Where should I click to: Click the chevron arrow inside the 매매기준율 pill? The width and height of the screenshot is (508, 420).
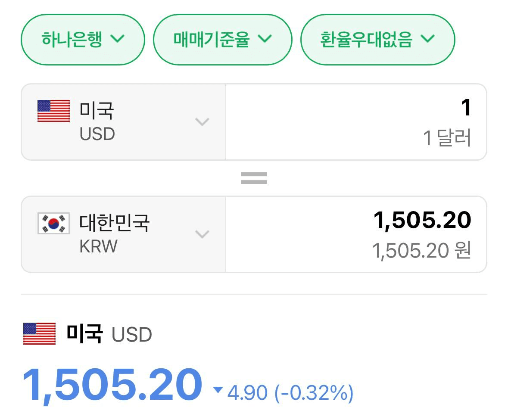(265, 39)
